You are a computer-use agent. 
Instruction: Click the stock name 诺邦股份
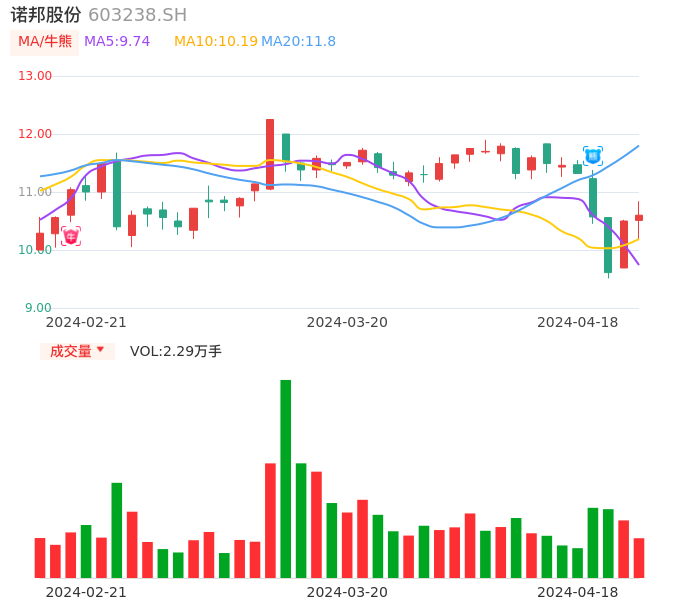tap(46, 15)
